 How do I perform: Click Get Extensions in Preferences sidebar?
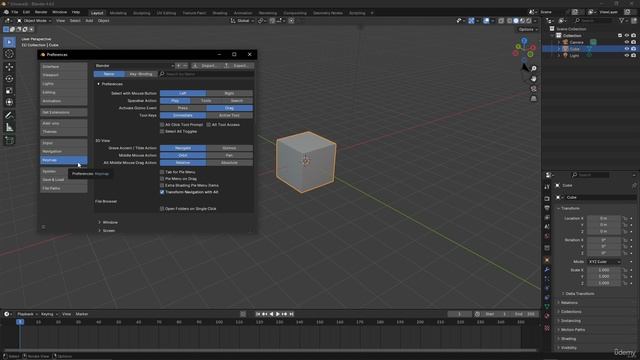64,112
